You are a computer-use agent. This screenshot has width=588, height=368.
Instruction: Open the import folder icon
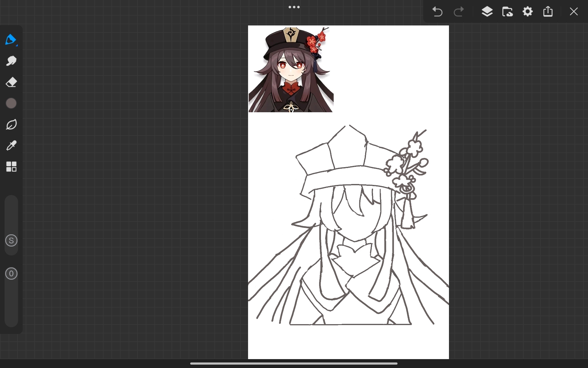coord(507,12)
